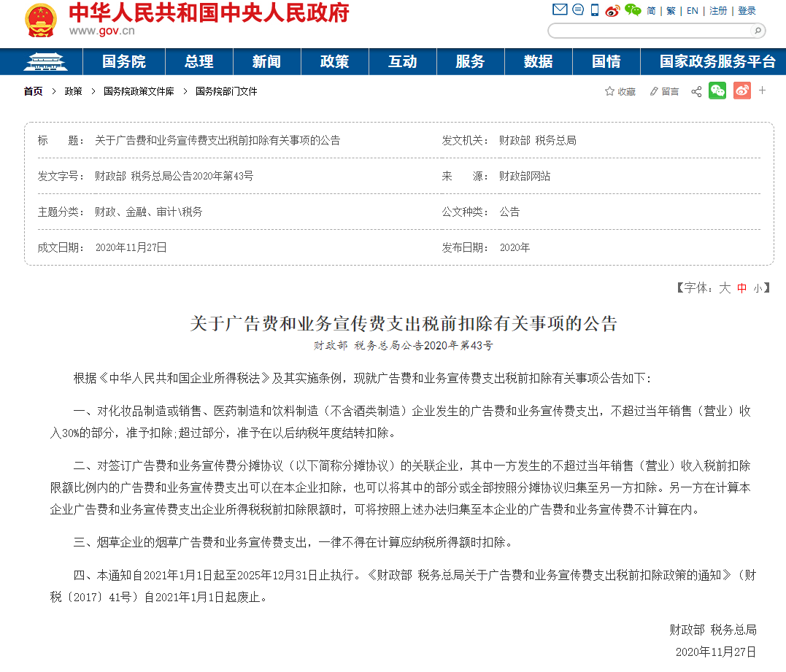786x672 pixels.
Task: Switch to simplified Chinese 简
Action: click(651, 10)
